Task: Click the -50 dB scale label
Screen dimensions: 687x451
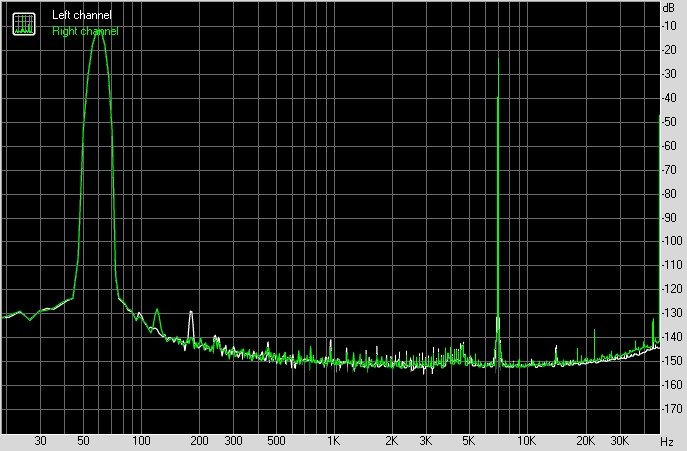Action: coord(669,121)
